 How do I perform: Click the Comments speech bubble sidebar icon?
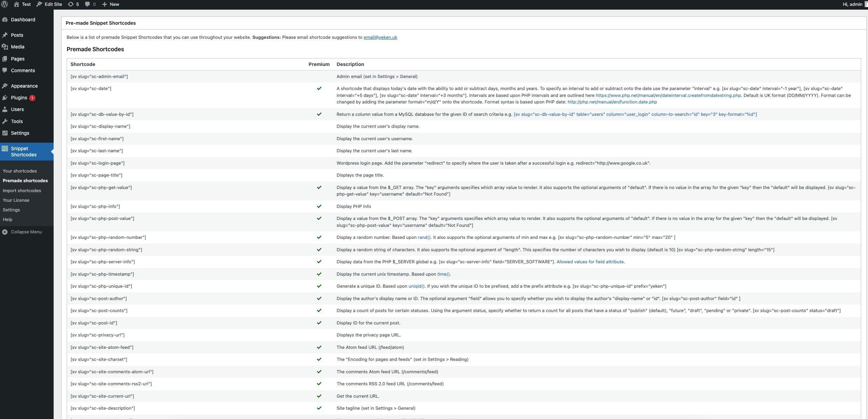[x=5, y=70]
